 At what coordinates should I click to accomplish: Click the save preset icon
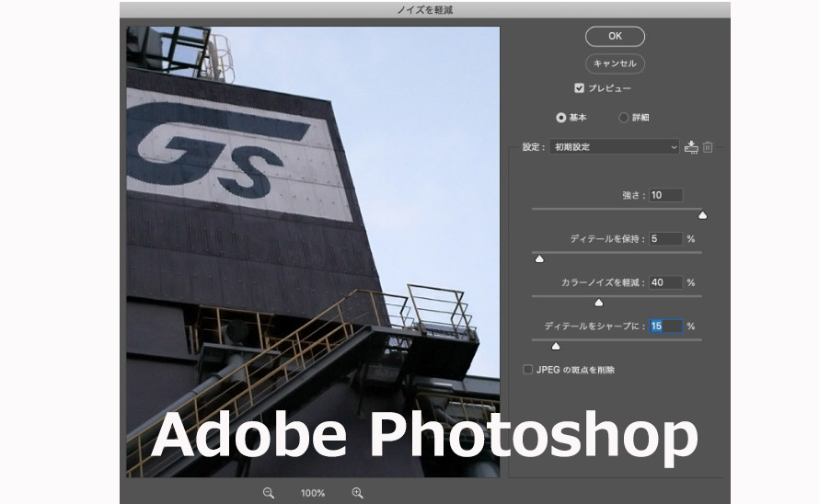pos(691,147)
